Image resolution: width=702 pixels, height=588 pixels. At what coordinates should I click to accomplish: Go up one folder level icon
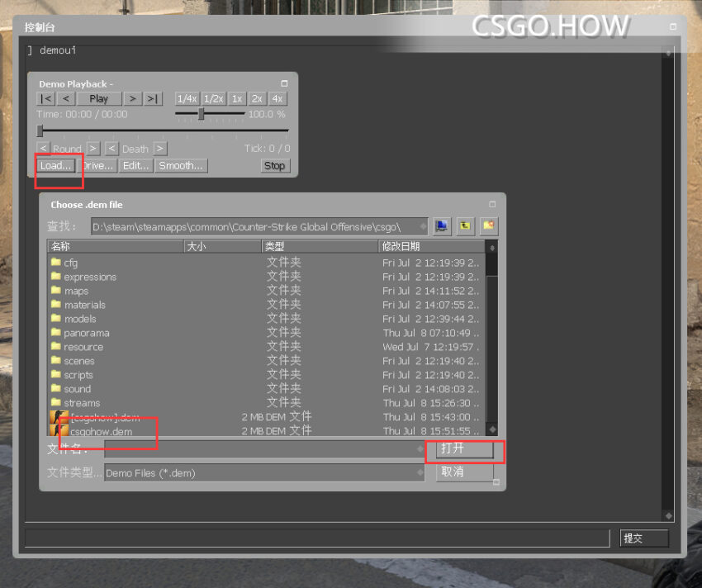(x=466, y=225)
